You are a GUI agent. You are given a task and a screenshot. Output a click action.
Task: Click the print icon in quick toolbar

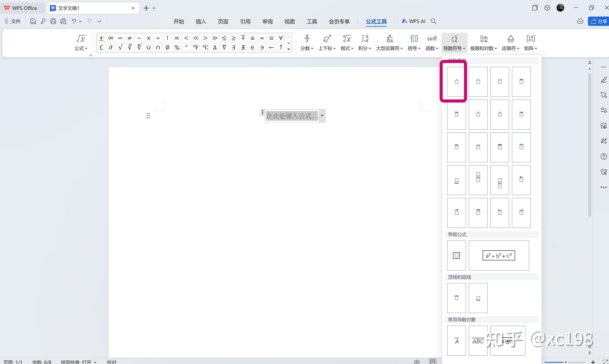tap(53, 21)
